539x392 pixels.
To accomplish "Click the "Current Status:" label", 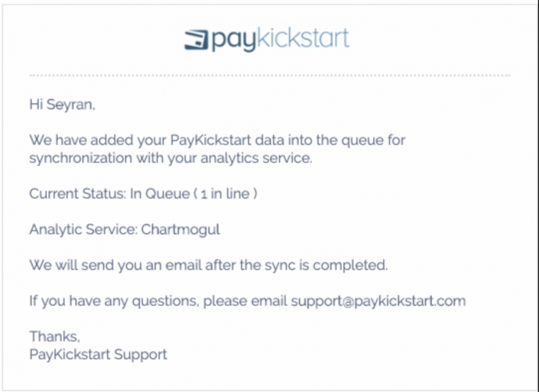I will pos(77,194).
